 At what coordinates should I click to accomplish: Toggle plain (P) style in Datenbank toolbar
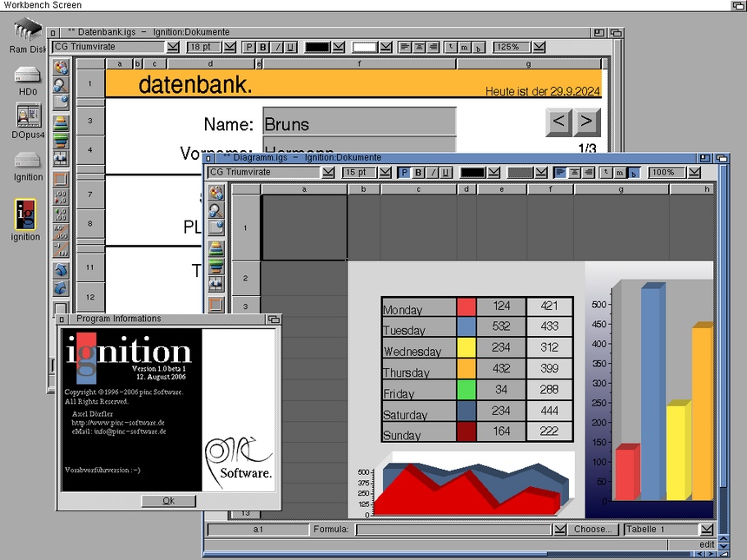pyautogui.click(x=248, y=47)
